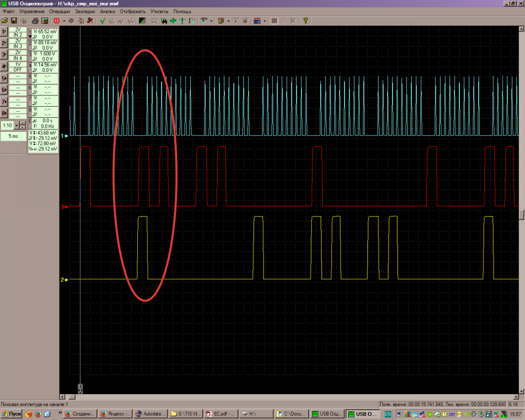Open the Операции menu
The width and height of the screenshot is (525, 420).
click(x=60, y=11)
